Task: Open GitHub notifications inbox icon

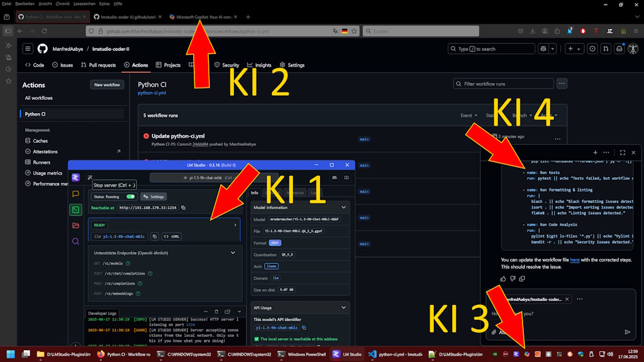Action: pos(619,48)
